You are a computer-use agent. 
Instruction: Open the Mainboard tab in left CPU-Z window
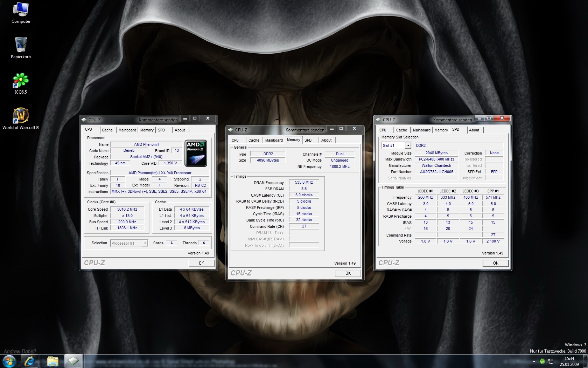pyautogui.click(x=127, y=130)
